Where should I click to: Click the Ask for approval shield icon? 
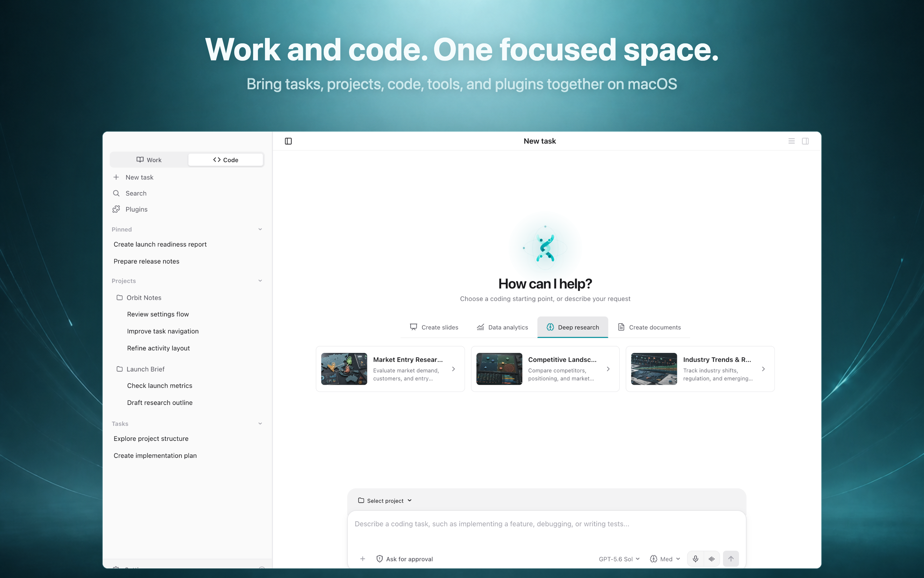coord(380,558)
